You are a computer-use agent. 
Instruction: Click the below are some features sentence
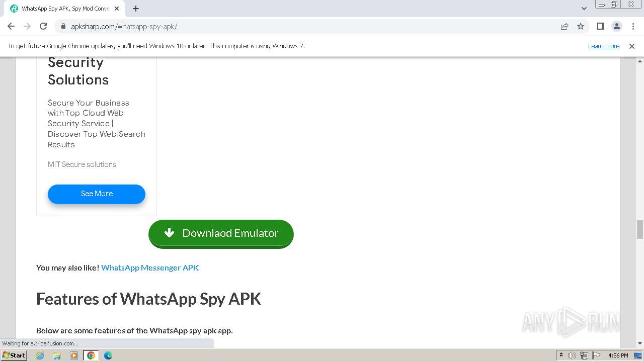click(x=134, y=330)
